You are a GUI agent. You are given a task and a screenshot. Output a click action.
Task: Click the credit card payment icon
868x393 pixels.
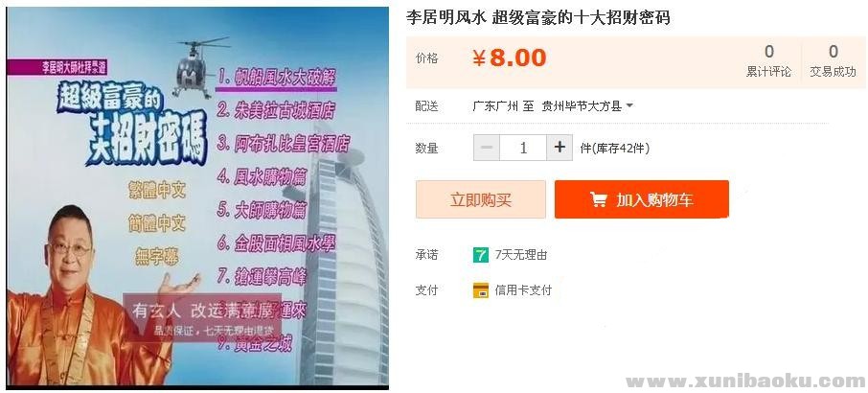pyautogui.click(x=481, y=290)
